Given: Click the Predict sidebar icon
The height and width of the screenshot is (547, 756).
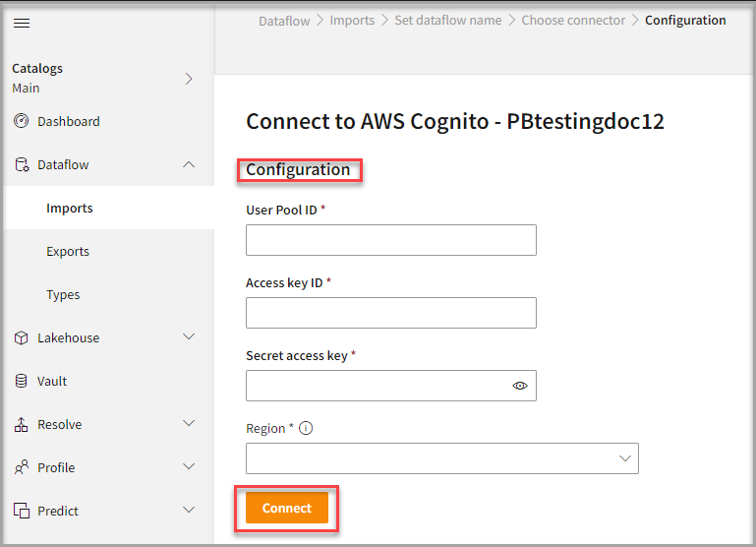Looking at the screenshot, I should 22,512.
